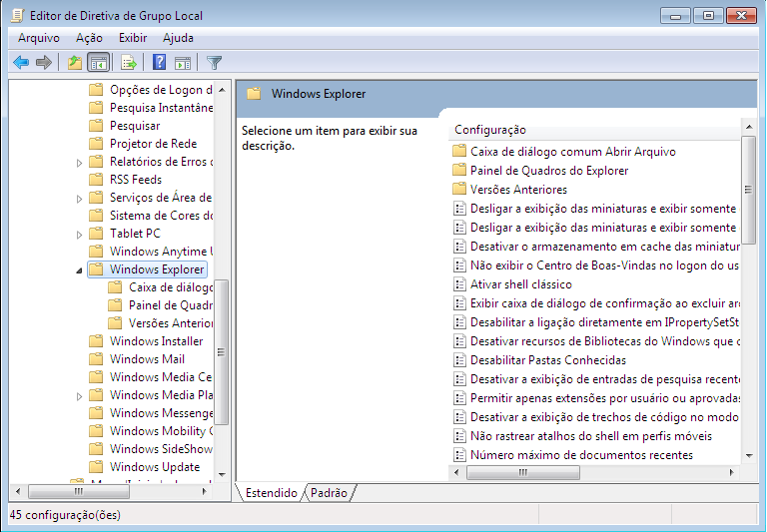Open the Exibir menu
The width and height of the screenshot is (767, 532).
[x=133, y=38]
